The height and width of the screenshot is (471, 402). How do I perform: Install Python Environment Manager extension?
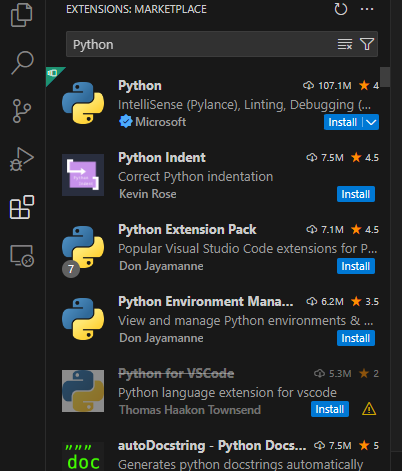pyautogui.click(x=356, y=338)
